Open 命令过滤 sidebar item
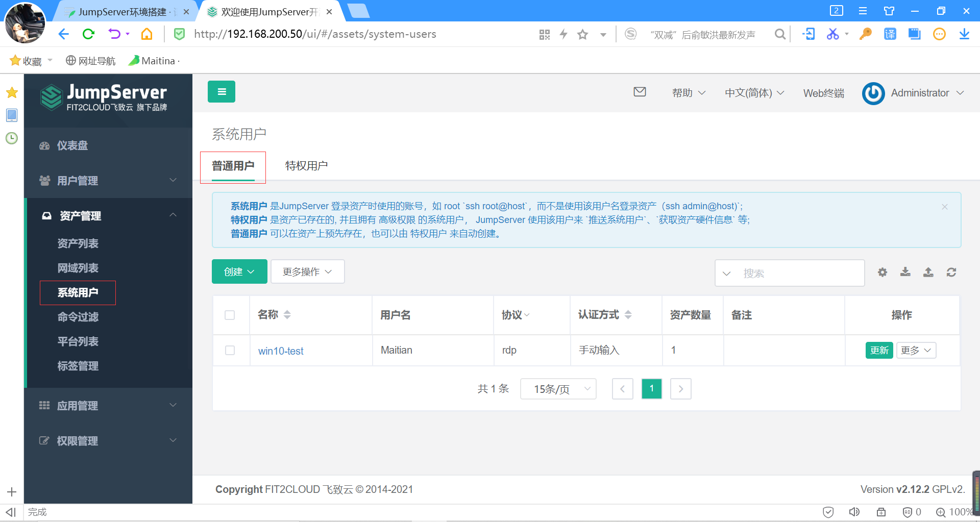The height and width of the screenshot is (522, 980). click(x=78, y=317)
